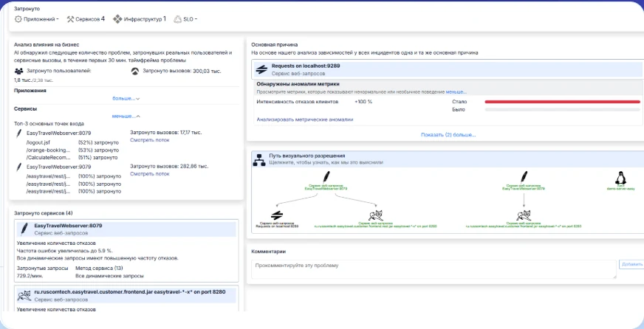This screenshot has width=644, height=329.
Task: Click feather icon beside 17,17 тыс. entry point
Action: coord(18,134)
